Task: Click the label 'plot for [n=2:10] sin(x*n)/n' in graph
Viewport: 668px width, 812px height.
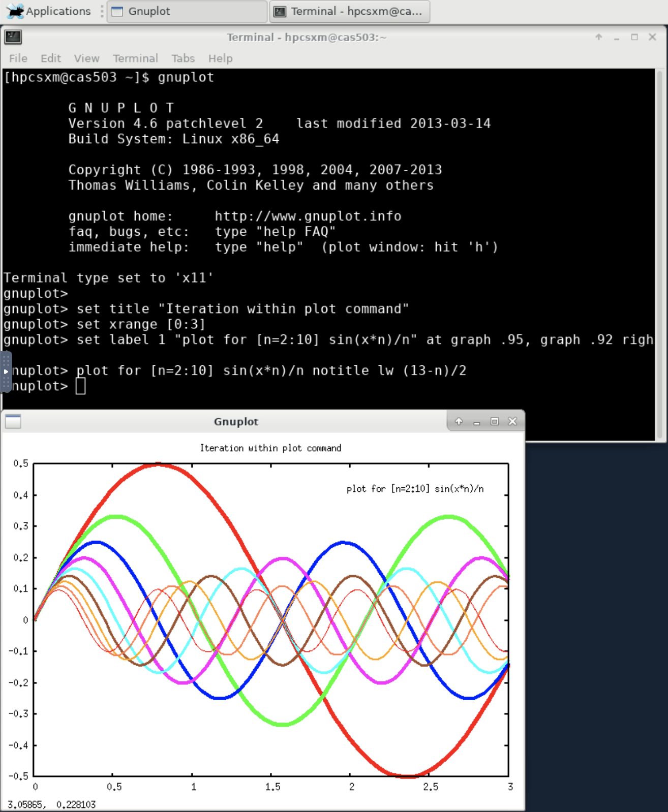Action: coord(415,489)
